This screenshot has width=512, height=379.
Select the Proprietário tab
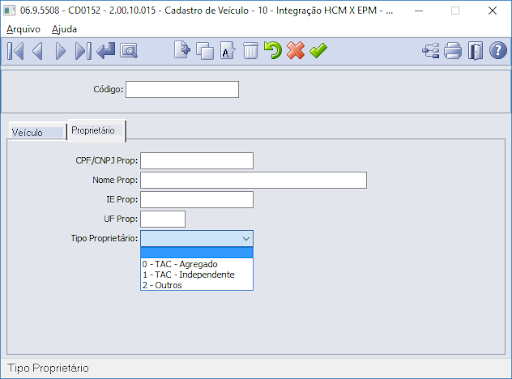(x=97, y=131)
